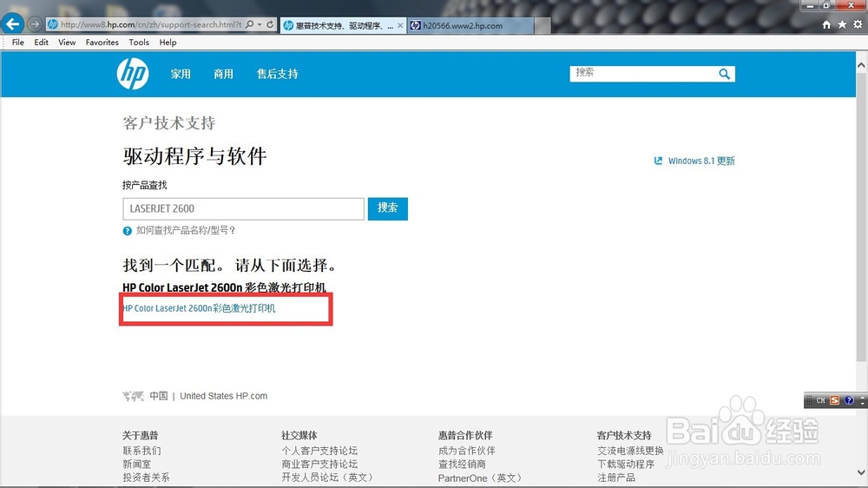Open 交流电源线更换 link
Image resolution: width=868 pixels, height=488 pixels.
[x=630, y=451]
